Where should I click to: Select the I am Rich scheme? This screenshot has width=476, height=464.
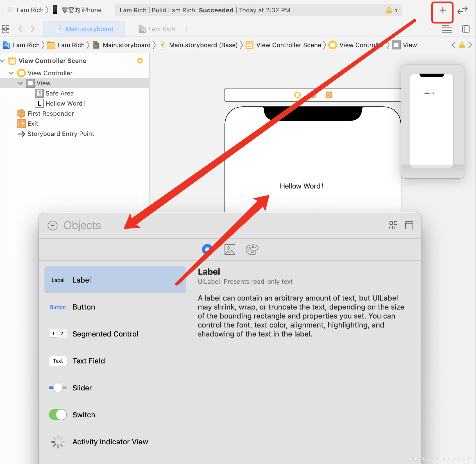pyautogui.click(x=25, y=10)
